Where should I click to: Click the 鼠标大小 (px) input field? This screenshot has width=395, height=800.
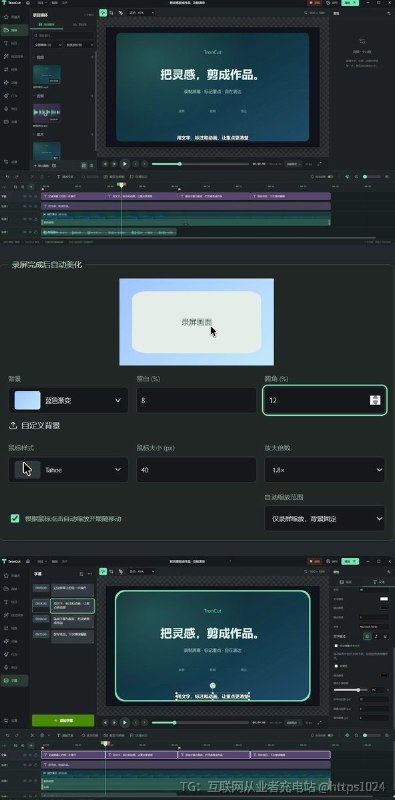pos(196,469)
